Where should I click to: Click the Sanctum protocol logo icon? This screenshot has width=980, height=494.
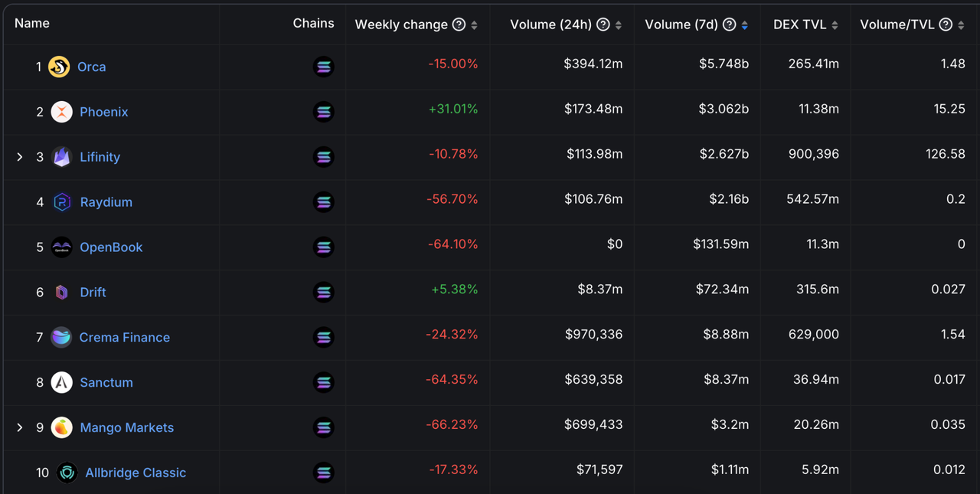[61, 382]
